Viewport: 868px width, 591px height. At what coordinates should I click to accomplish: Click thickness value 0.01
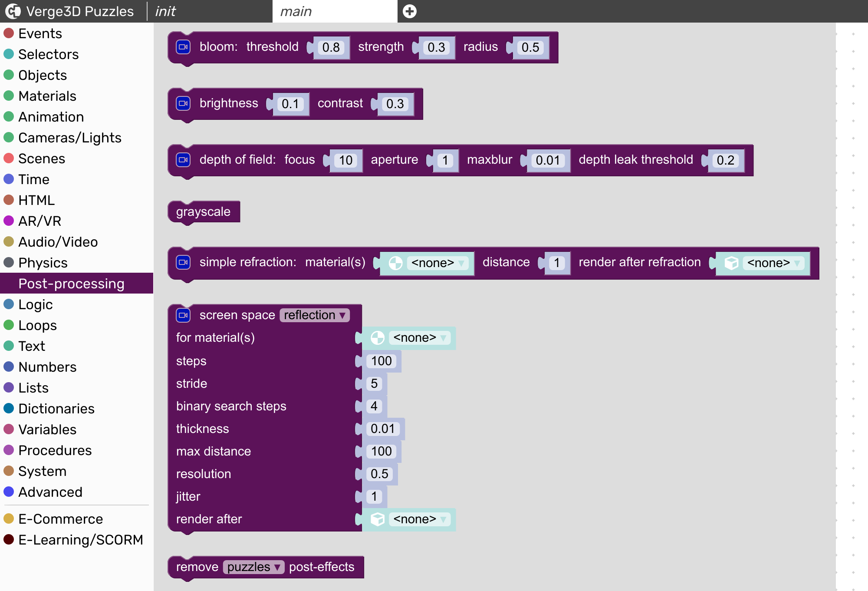[x=383, y=429]
